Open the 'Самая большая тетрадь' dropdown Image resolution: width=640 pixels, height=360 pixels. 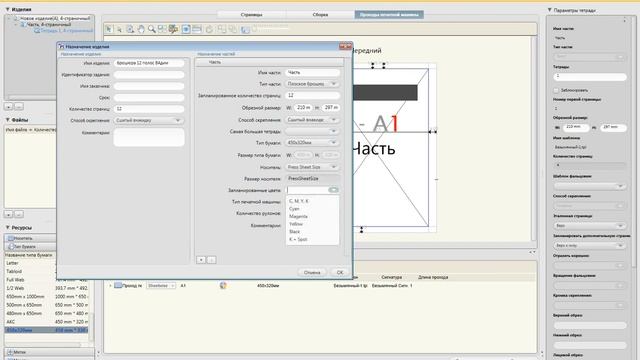tap(312, 131)
